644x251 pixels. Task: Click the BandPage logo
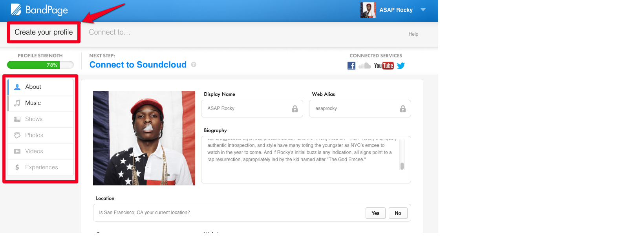(x=39, y=10)
